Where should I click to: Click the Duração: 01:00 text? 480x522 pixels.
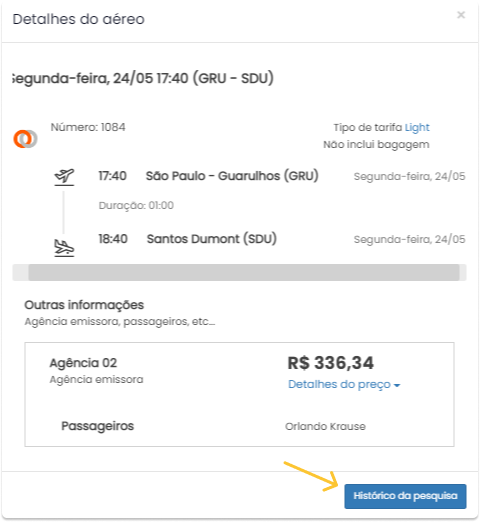click(136, 205)
